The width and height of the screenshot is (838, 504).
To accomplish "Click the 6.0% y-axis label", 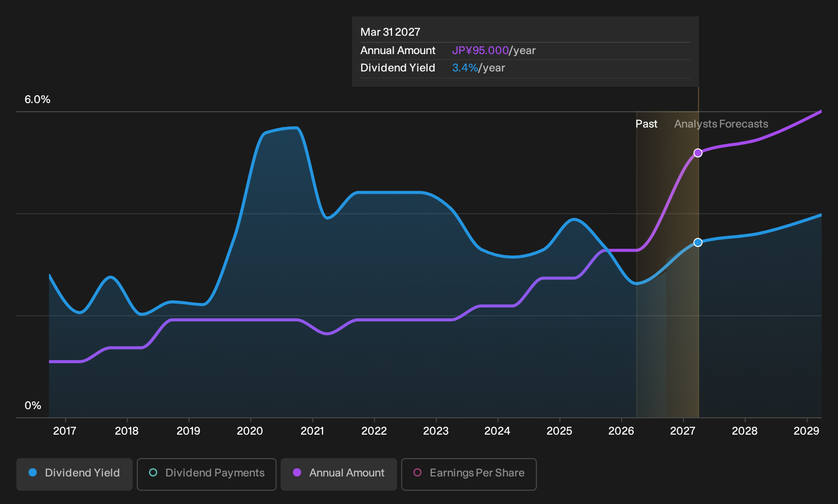I will tap(37, 99).
